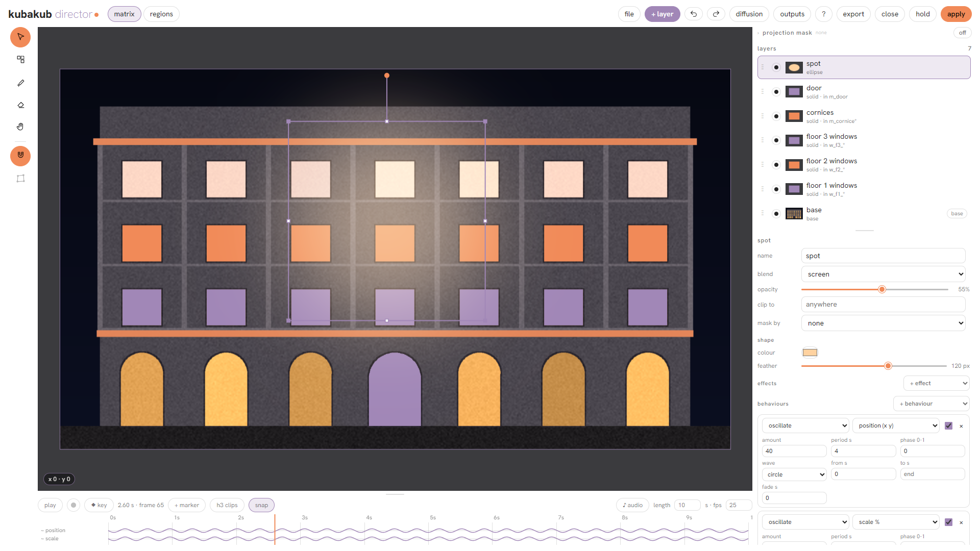Switch to the regions tab
The image size is (980, 551).
coord(161,14)
